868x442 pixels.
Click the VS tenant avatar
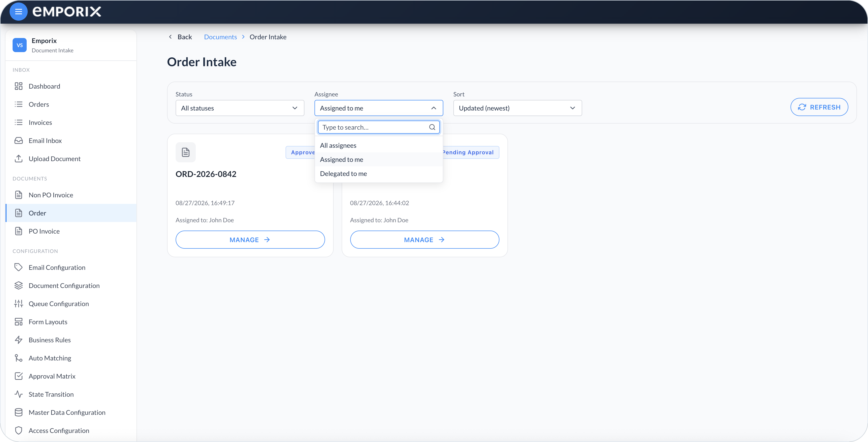coord(20,45)
